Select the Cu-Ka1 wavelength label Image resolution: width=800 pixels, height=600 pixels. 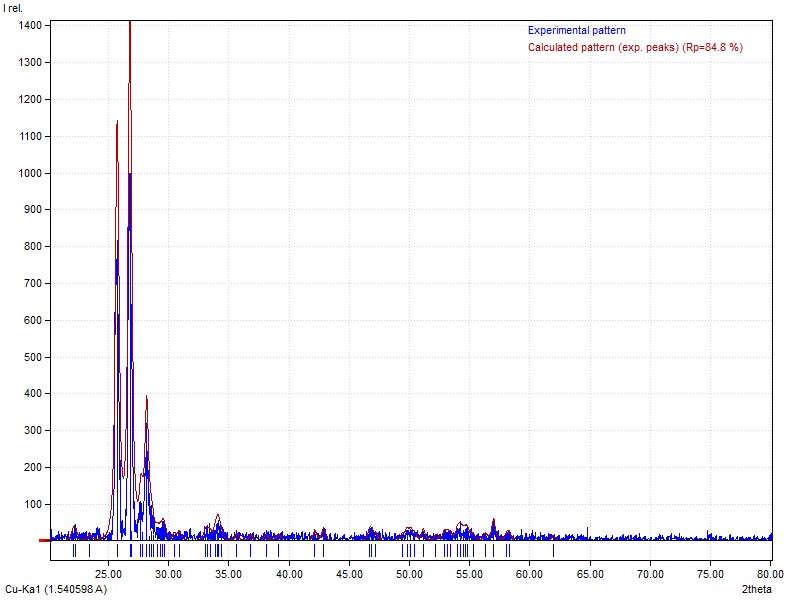pyautogui.click(x=56, y=589)
